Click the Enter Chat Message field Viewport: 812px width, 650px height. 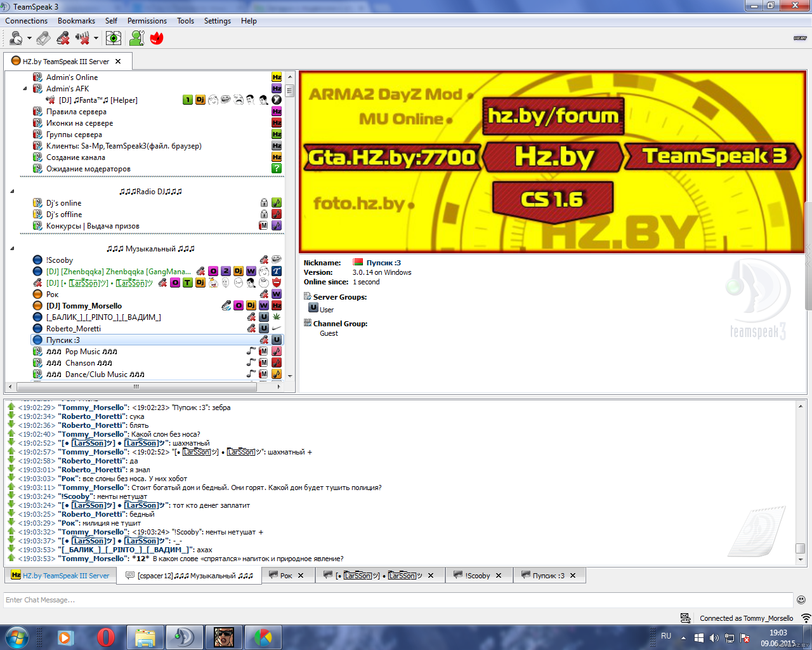coord(398,600)
